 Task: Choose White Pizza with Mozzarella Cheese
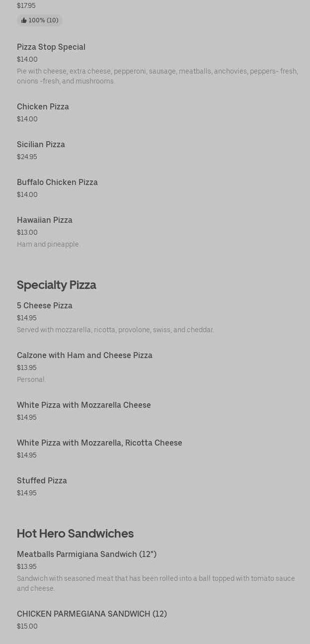84,405
